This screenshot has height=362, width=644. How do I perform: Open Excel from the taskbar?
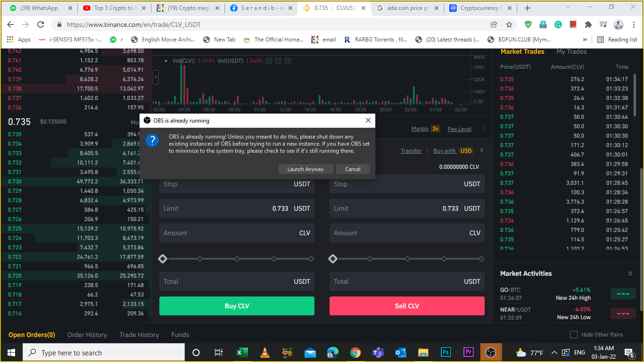tap(242, 353)
